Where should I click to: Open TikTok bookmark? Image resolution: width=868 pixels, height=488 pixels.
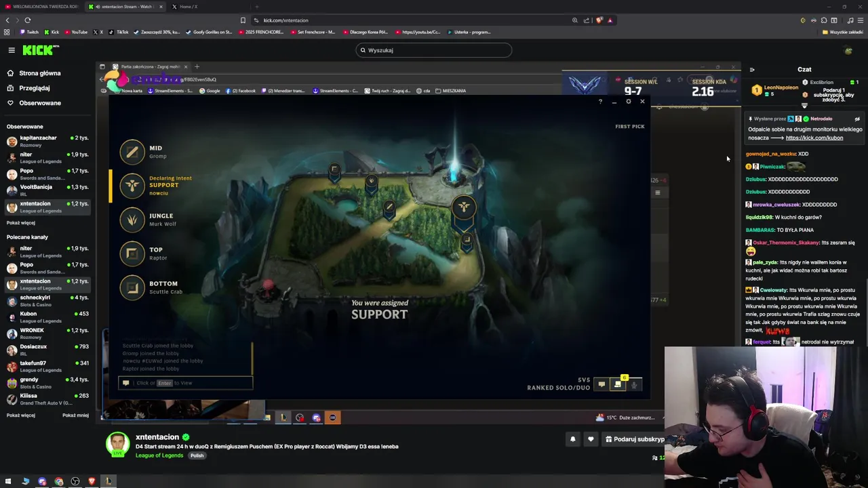[x=119, y=32]
